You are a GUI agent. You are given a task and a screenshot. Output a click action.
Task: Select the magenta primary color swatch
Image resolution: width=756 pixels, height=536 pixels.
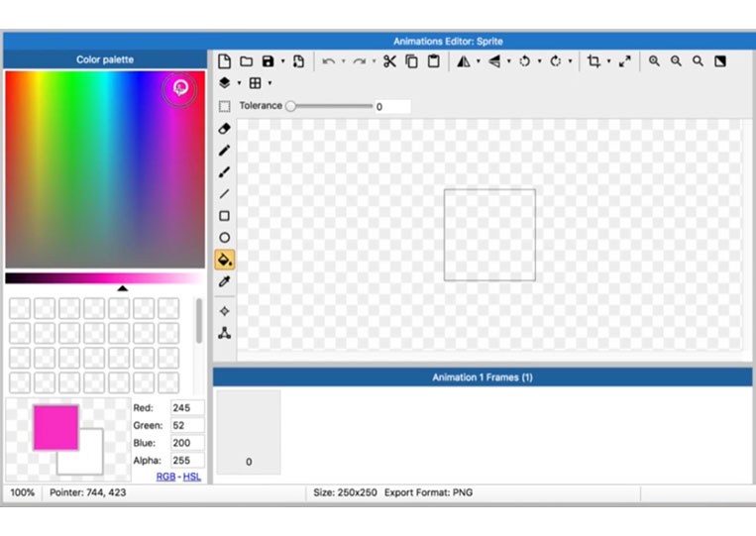pyautogui.click(x=55, y=428)
